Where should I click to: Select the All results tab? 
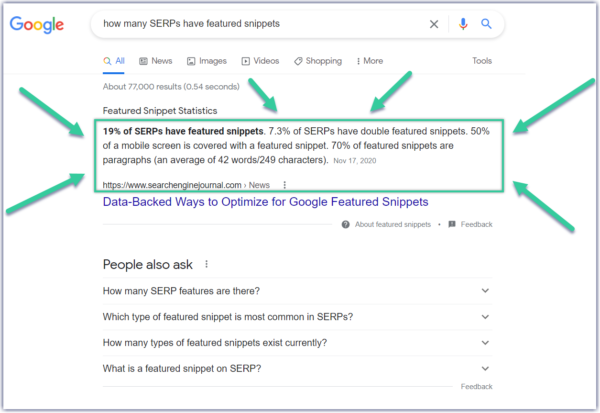point(114,61)
